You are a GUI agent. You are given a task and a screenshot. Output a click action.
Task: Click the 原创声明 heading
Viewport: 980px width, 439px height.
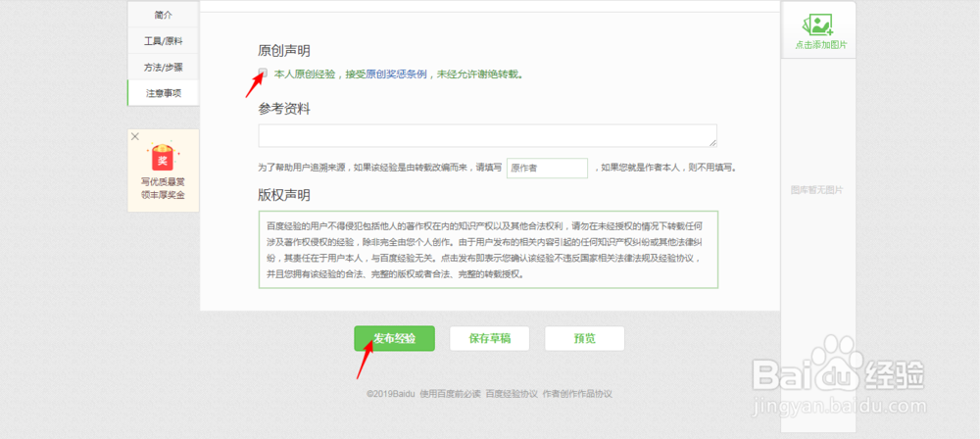coord(284,51)
